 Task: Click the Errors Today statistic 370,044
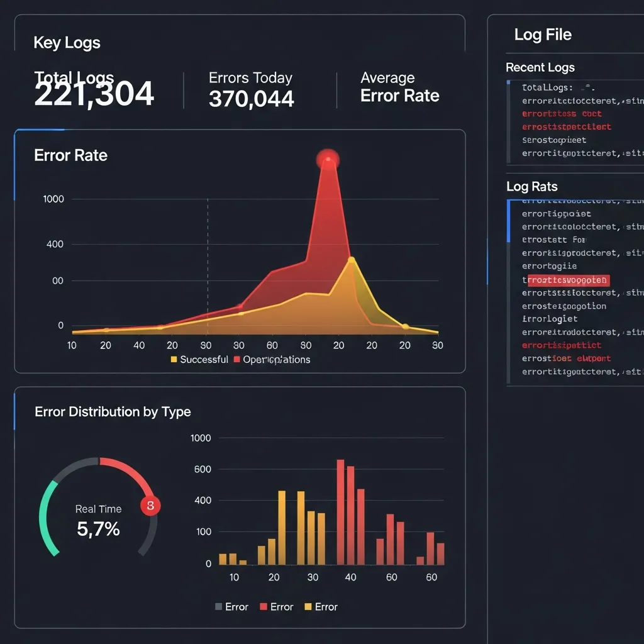pos(250,99)
